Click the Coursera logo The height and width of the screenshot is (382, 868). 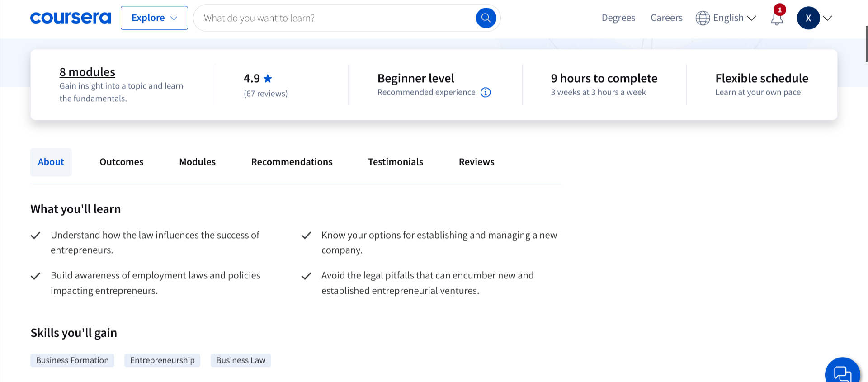tap(71, 18)
